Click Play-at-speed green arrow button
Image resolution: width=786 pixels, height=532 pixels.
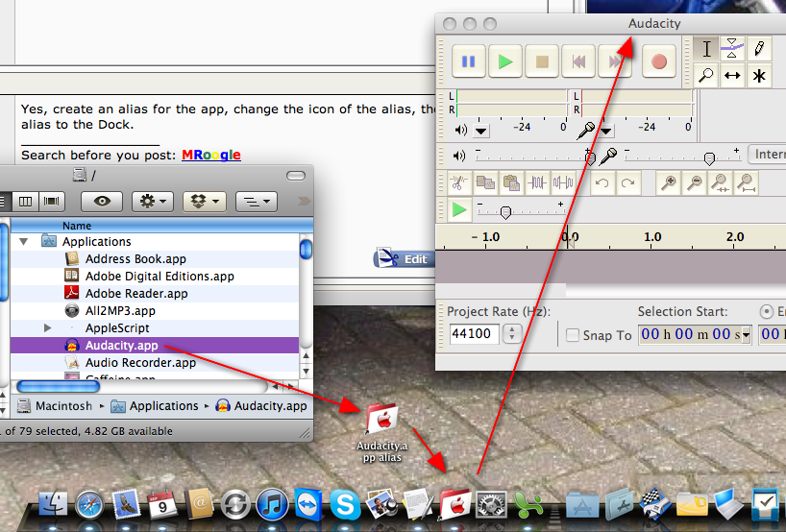coord(459,210)
